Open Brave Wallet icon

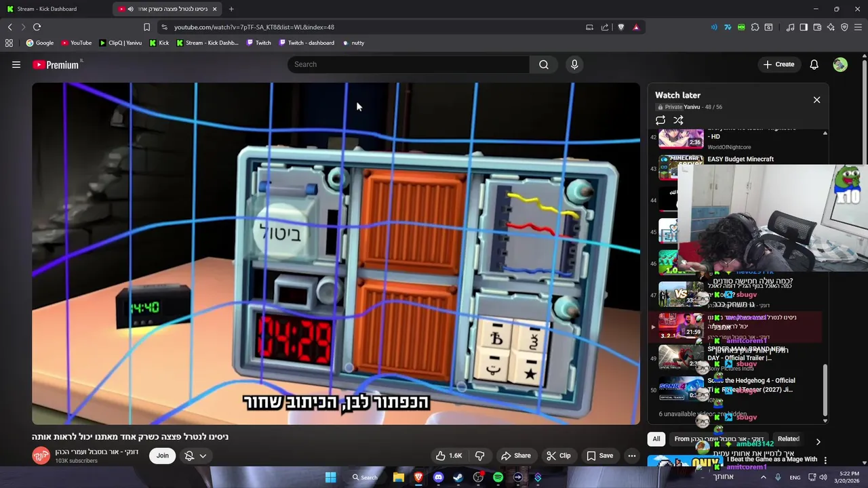point(817,27)
